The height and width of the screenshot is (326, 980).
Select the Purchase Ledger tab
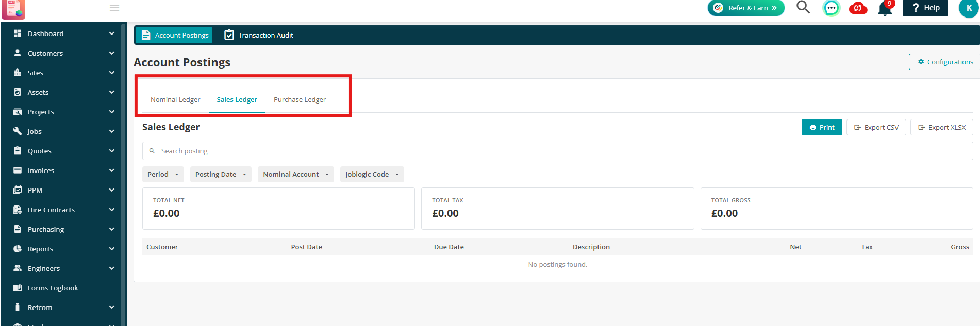click(x=300, y=99)
